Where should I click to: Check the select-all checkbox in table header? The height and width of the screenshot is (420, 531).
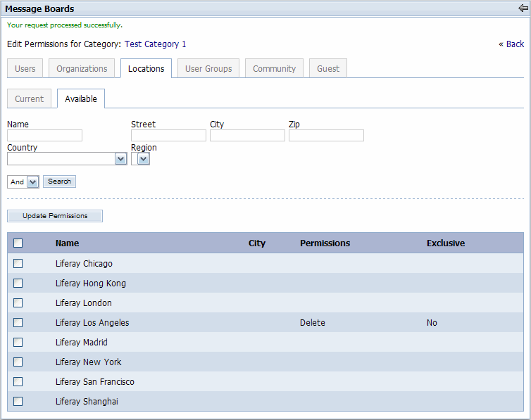click(x=18, y=243)
